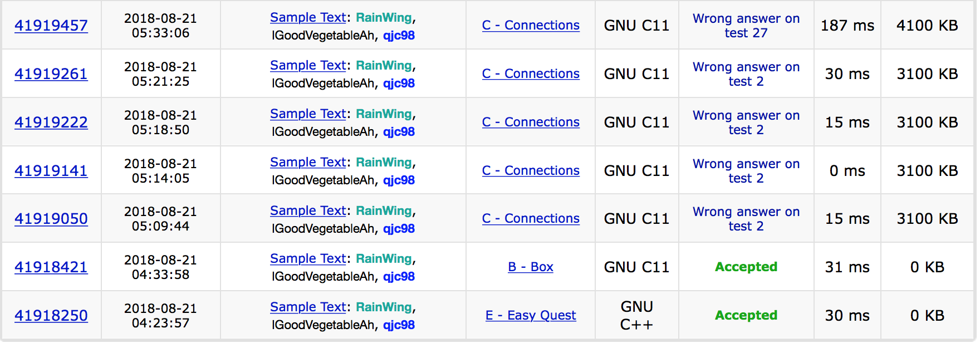The width and height of the screenshot is (980, 343).
Task: Open submission 41918250
Action: [x=51, y=316]
